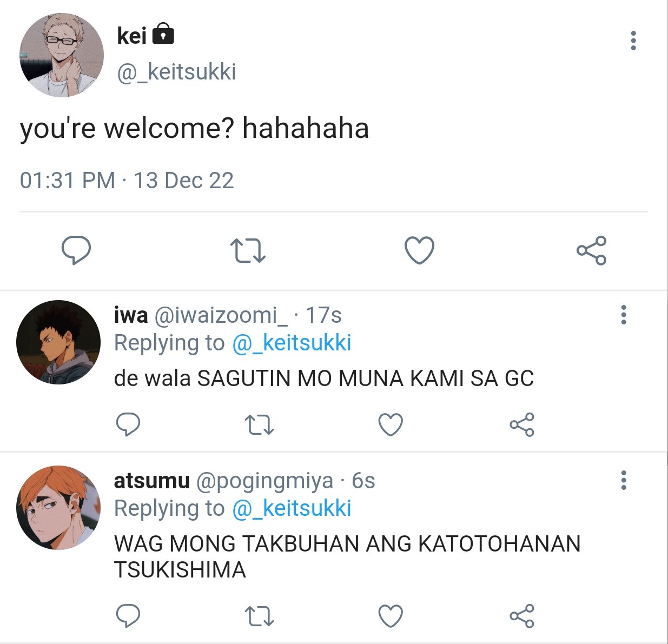Screen dimensions: 668x644
Task: Share atsumu's reply
Action: pos(522,615)
